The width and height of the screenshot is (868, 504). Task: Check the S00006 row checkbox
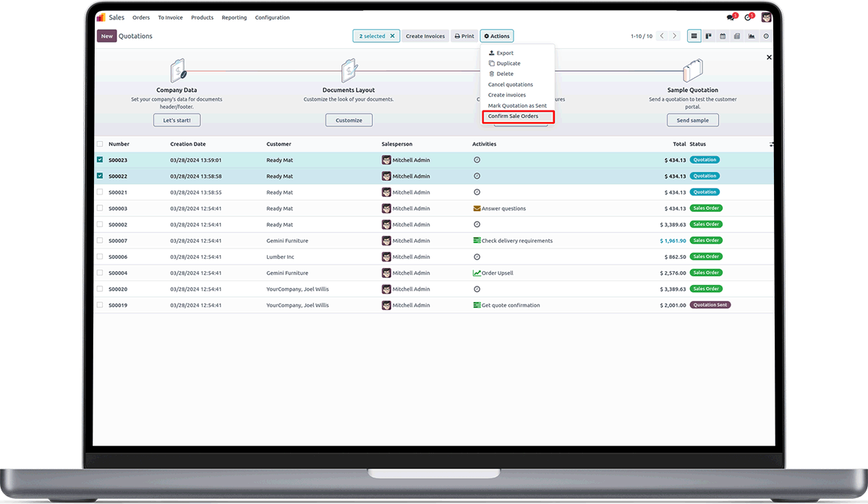[x=100, y=257]
